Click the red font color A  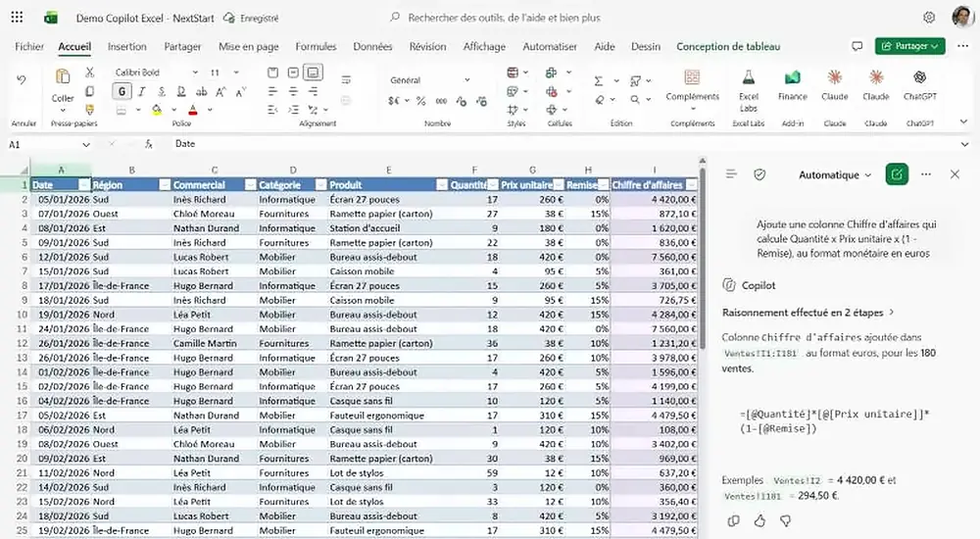coord(193,110)
